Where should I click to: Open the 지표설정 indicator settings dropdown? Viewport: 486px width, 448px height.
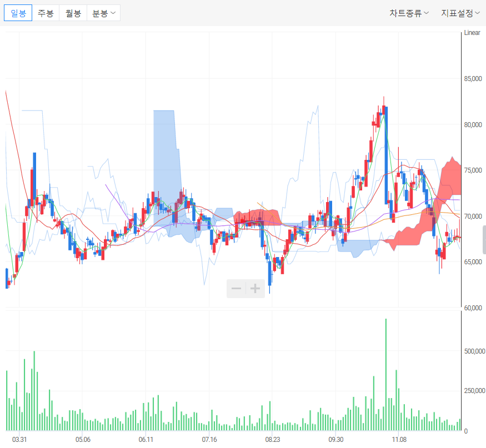(460, 13)
